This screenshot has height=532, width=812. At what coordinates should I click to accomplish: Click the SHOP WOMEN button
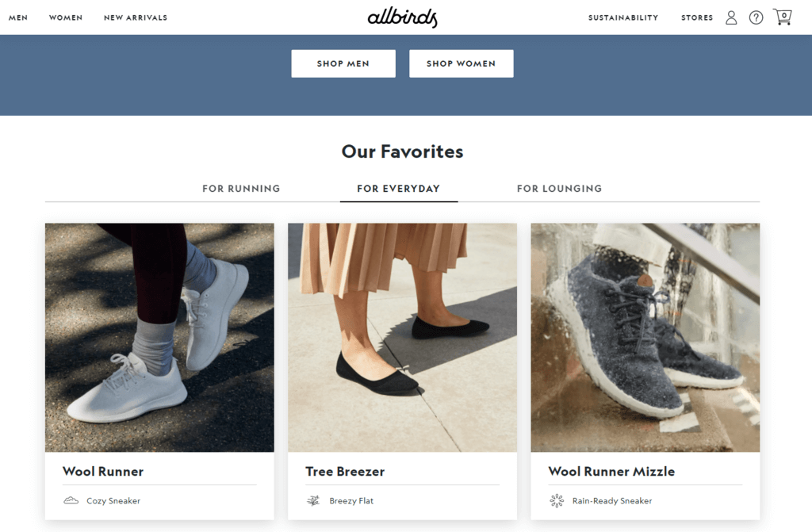point(461,63)
